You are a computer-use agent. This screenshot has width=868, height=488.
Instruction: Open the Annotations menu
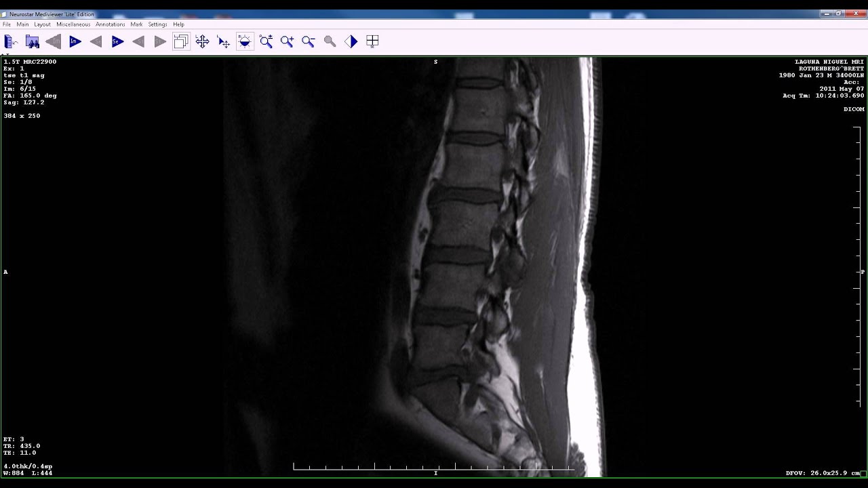(x=110, y=24)
